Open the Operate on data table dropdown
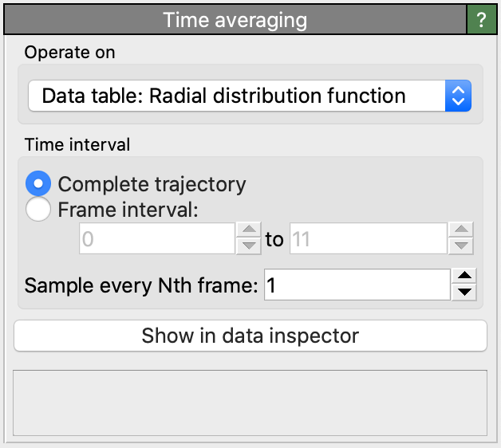Image resolution: width=501 pixels, height=448 pixels. pyautogui.click(x=236, y=96)
